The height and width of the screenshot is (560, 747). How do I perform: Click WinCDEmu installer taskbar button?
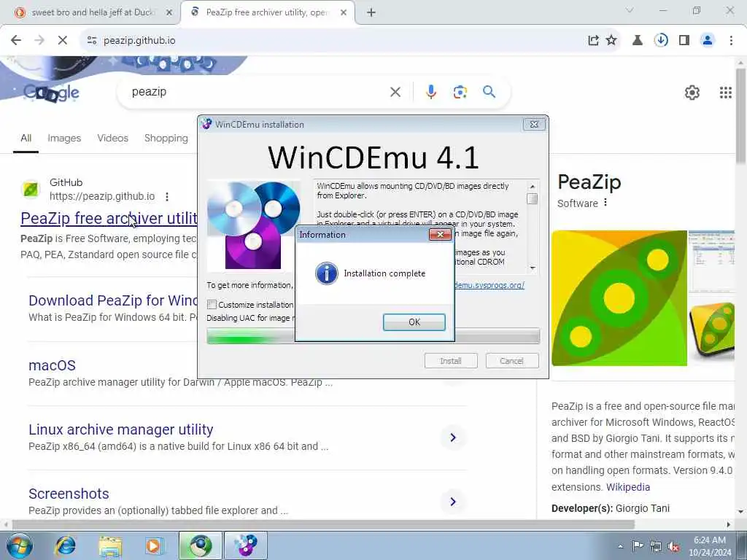pyautogui.click(x=245, y=545)
